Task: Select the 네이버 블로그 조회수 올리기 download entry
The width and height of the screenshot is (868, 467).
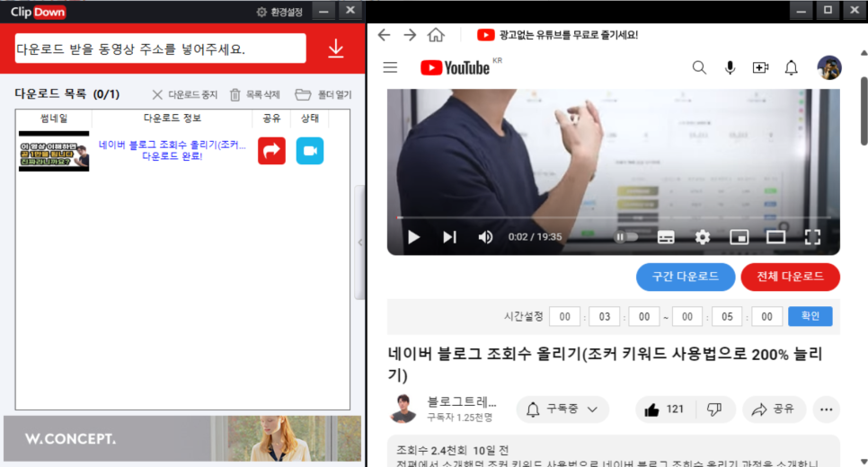Action: pyautogui.click(x=173, y=150)
